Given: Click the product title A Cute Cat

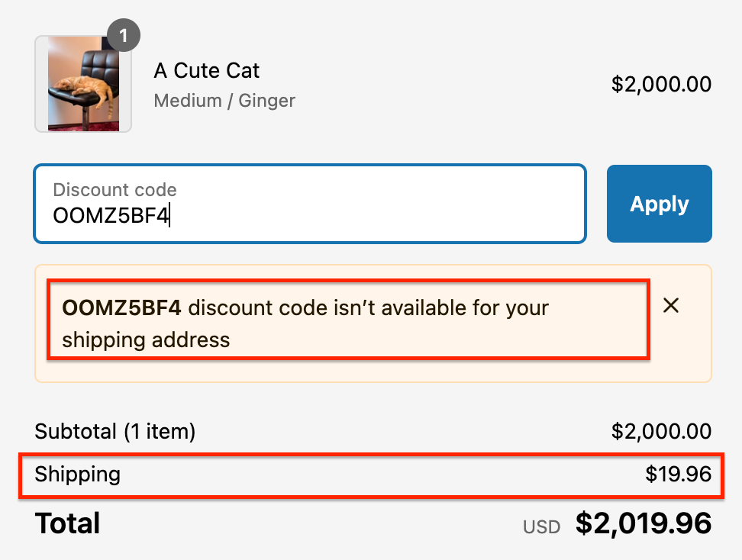Looking at the screenshot, I should coord(207,71).
